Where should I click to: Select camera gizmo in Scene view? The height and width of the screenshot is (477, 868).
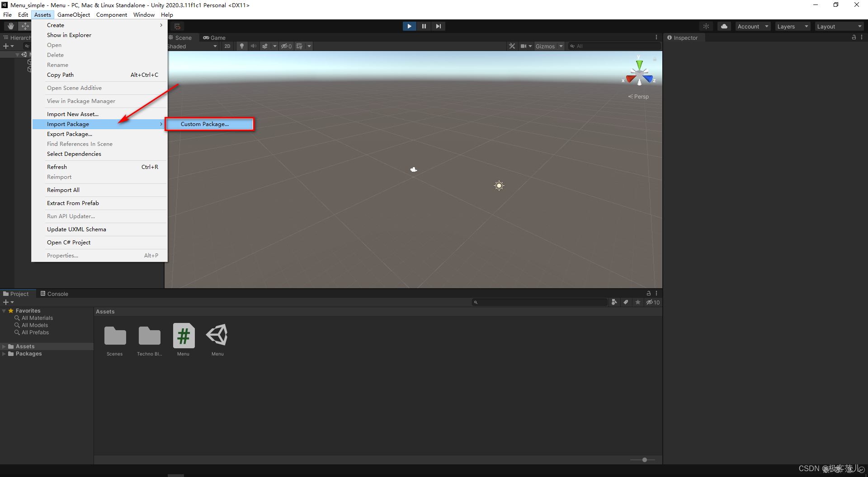(413, 170)
